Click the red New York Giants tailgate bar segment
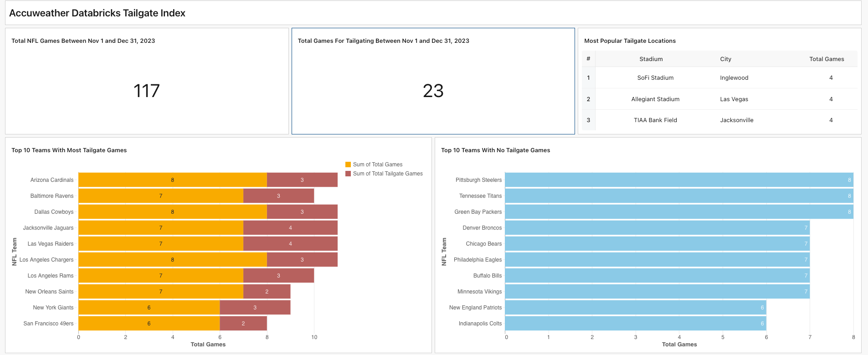Screen dimensions: 868x355 255,308
